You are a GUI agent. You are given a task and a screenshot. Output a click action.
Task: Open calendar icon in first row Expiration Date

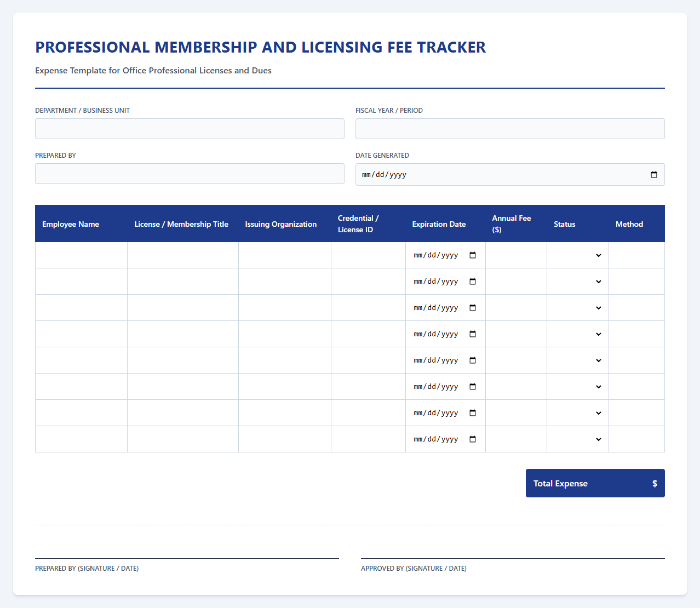pos(473,255)
